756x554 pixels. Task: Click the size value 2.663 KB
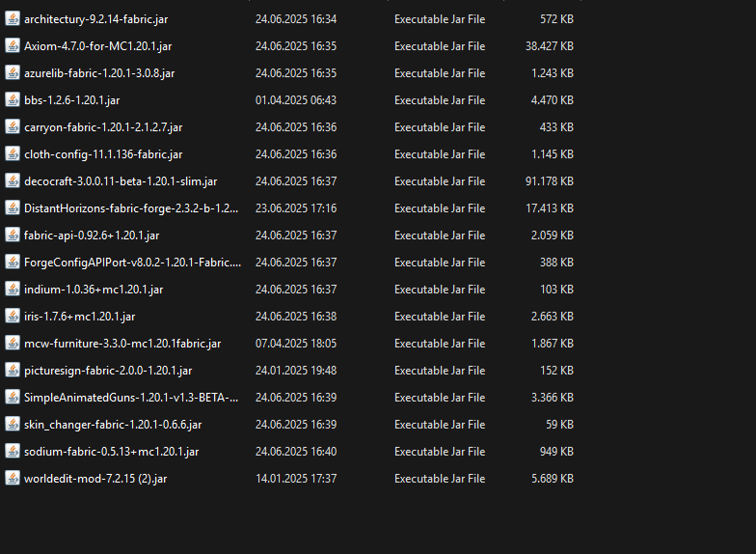coord(552,317)
